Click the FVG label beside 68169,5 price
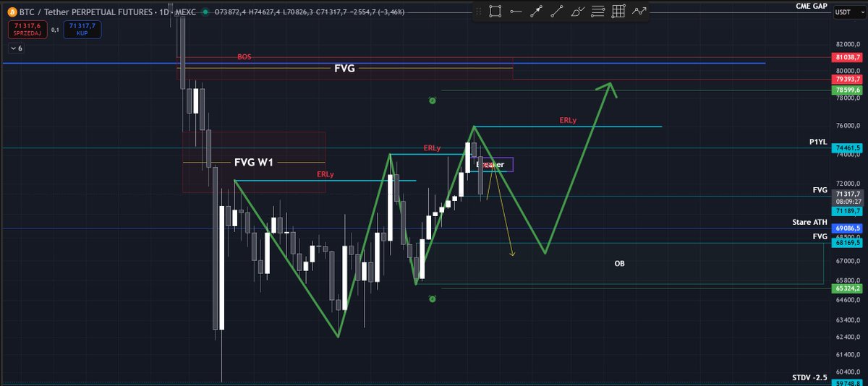Viewport: 868px width, 386px height. pyautogui.click(x=820, y=236)
